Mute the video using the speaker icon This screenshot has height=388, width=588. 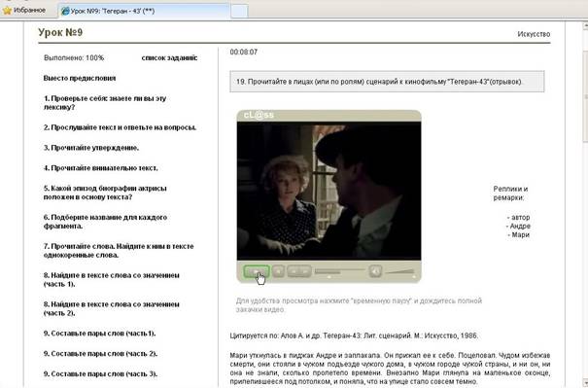click(375, 271)
